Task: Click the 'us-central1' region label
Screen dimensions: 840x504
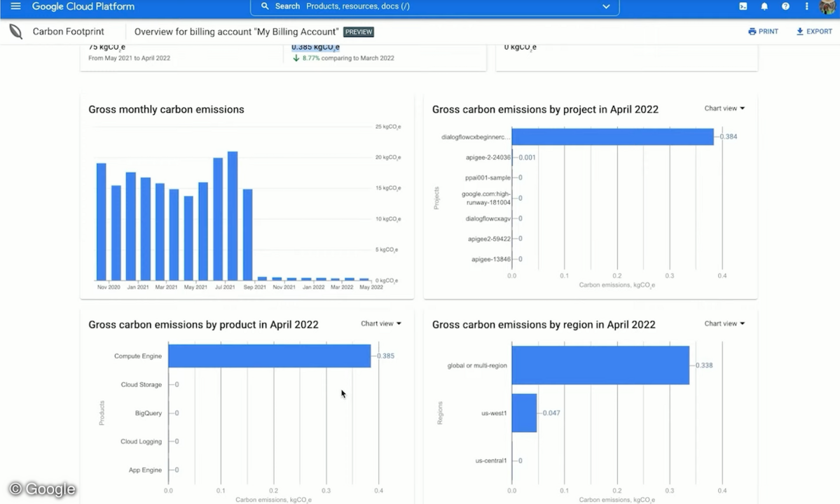Action: coord(490,461)
